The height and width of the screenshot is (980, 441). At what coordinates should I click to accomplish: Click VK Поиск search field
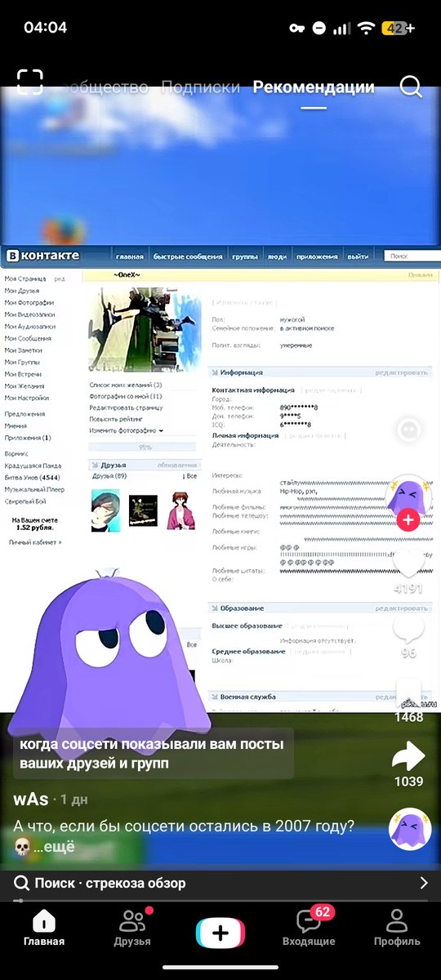click(412, 256)
